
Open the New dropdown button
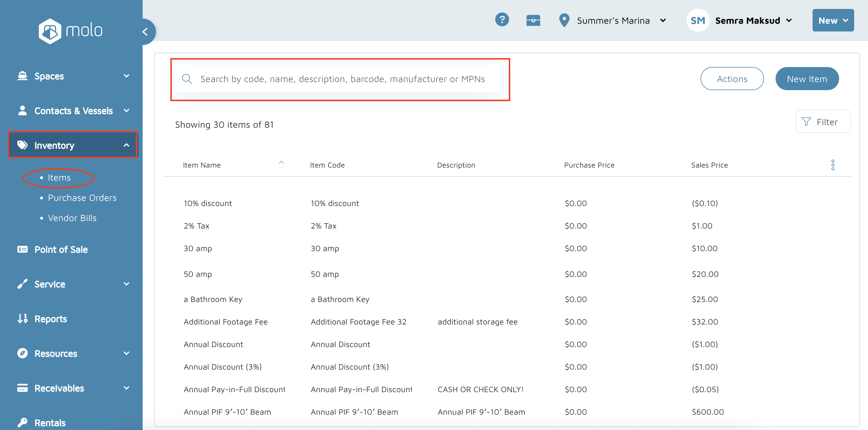tap(832, 21)
